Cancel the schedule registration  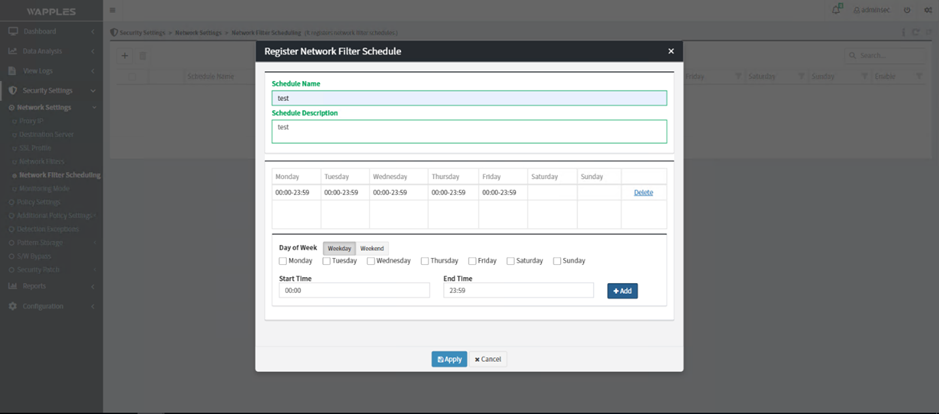click(489, 359)
